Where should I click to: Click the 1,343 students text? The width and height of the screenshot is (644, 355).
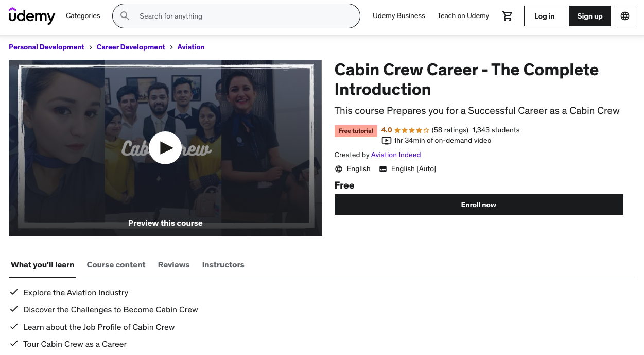(496, 130)
